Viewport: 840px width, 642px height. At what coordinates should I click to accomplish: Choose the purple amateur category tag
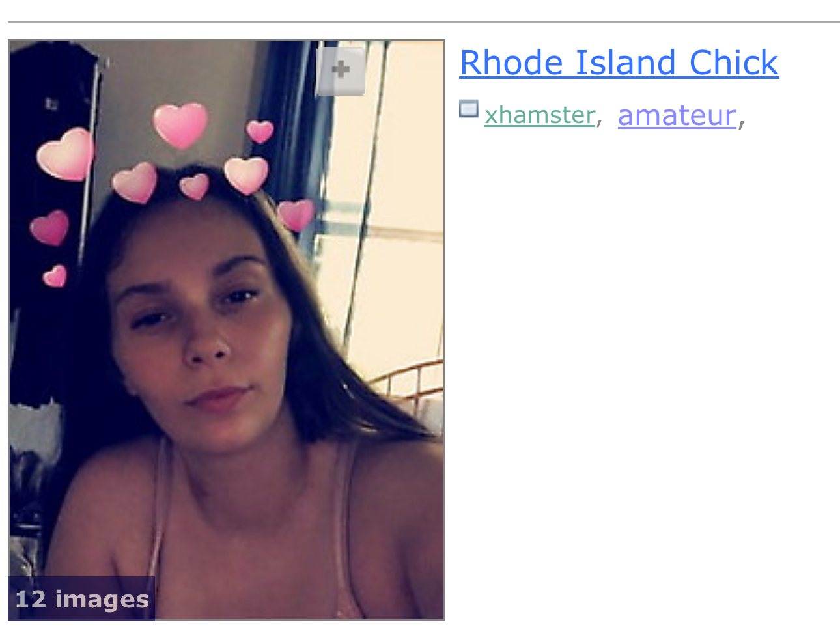(x=677, y=115)
